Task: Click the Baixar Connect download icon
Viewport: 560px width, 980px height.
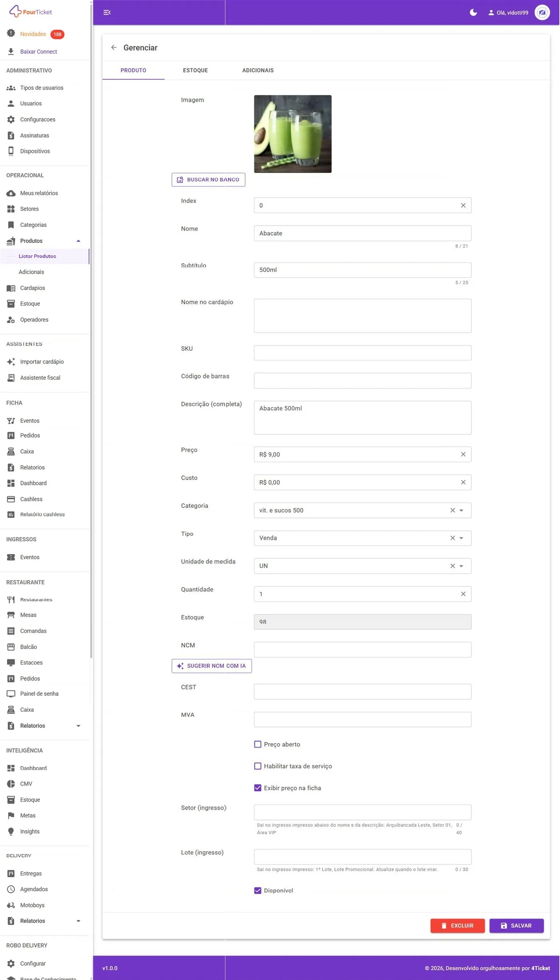Action: point(11,52)
